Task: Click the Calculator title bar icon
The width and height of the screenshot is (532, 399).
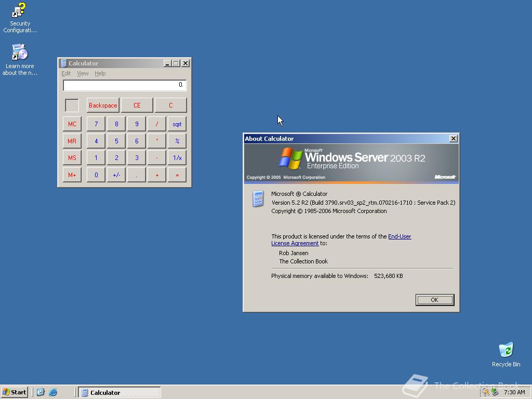Action: pos(64,63)
